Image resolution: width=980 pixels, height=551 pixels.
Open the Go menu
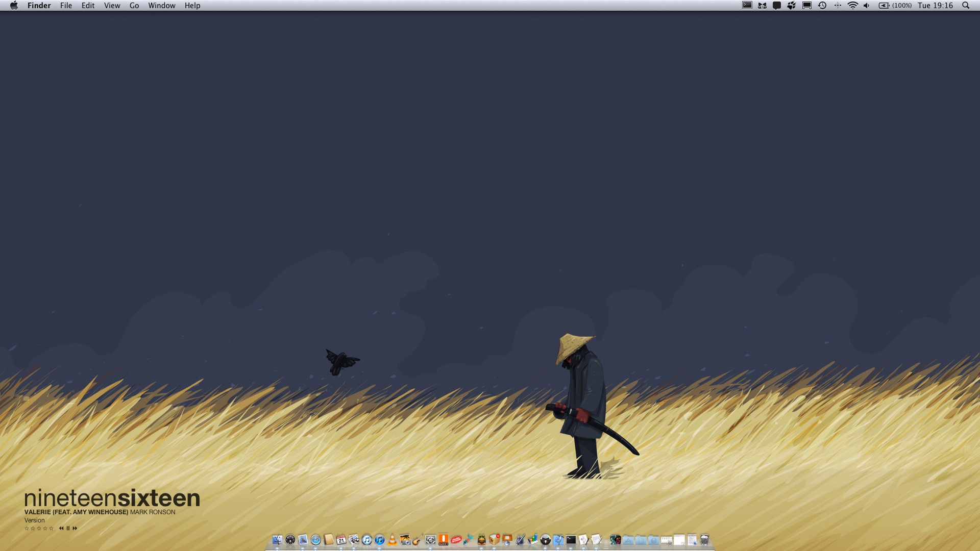point(134,6)
